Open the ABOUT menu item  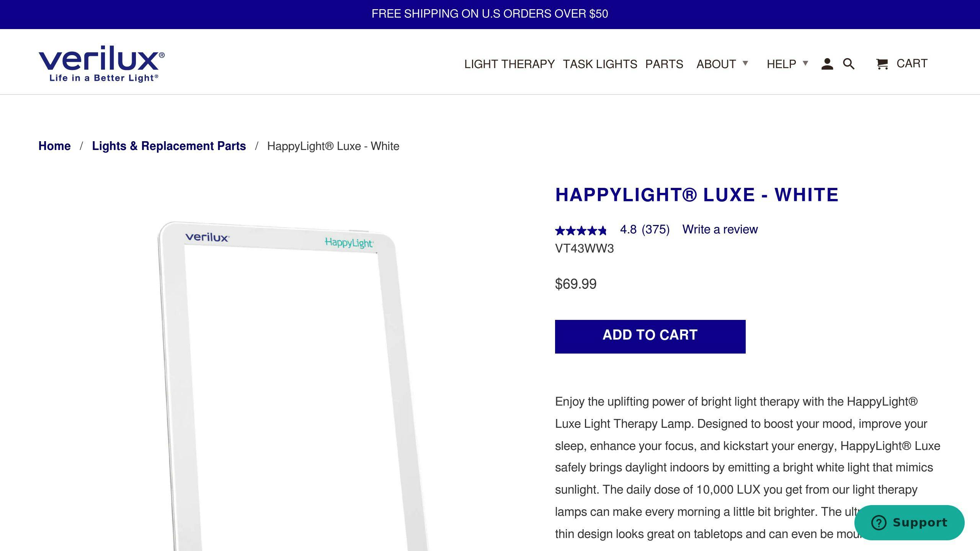716,64
